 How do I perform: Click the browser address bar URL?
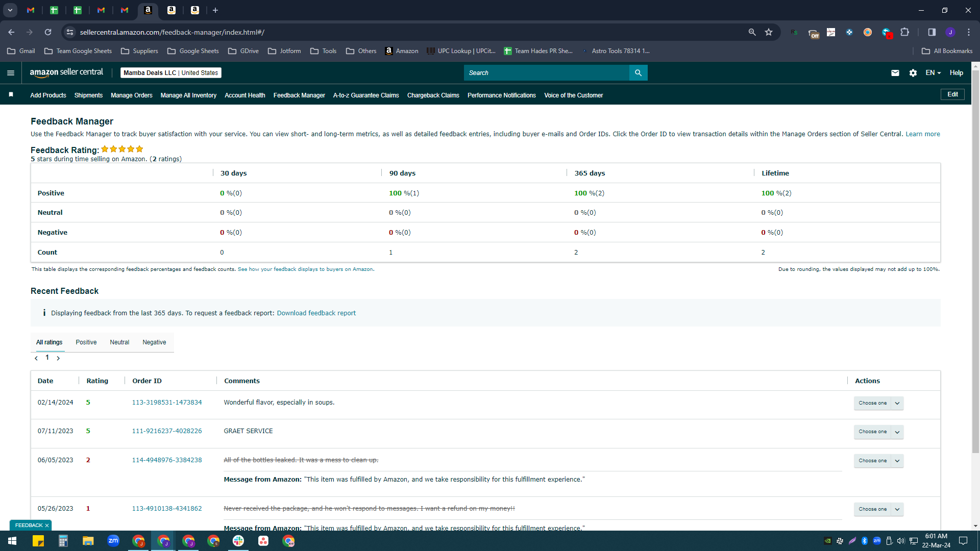pos(172,32)
